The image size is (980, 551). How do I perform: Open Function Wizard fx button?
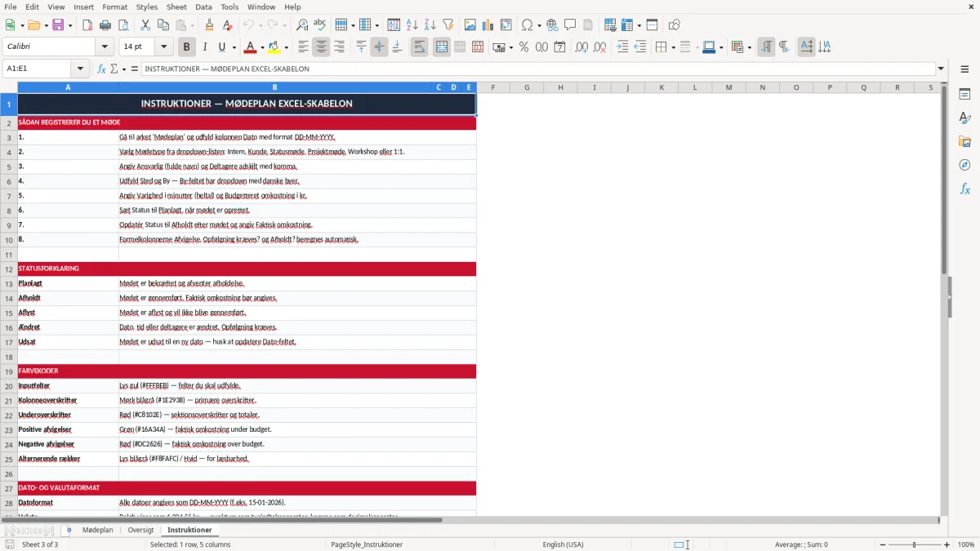click(x=101, y=69)
